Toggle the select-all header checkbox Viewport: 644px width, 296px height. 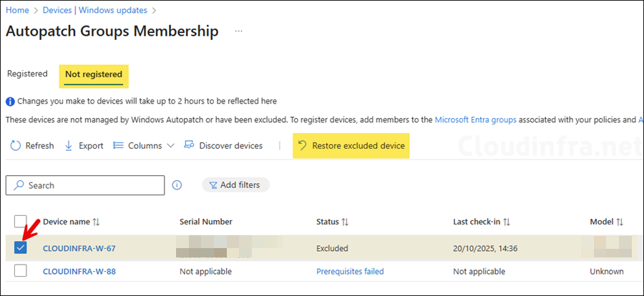pos(21,221)
